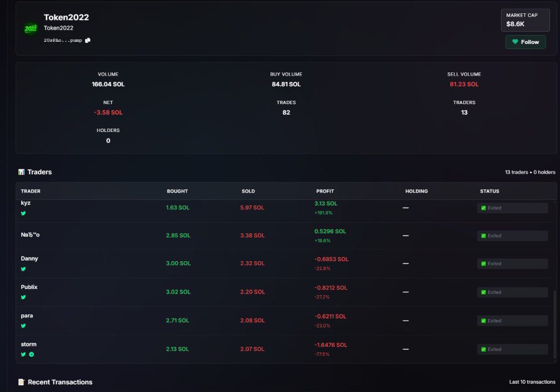This screenshot has width=560, height=392.
Task: Select the -3.58 SOL net value
Action: click(108, 112)
